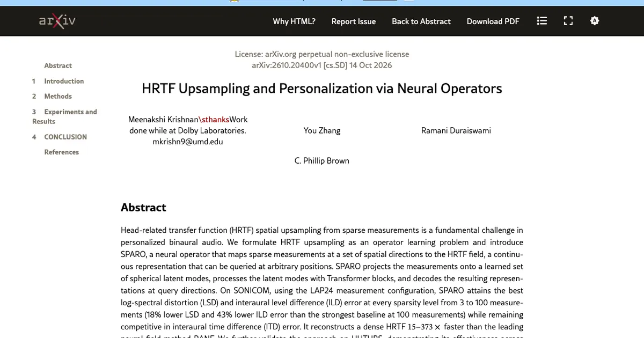Click the paper title HRTF Upsampling and Personalization

point(322,89)
